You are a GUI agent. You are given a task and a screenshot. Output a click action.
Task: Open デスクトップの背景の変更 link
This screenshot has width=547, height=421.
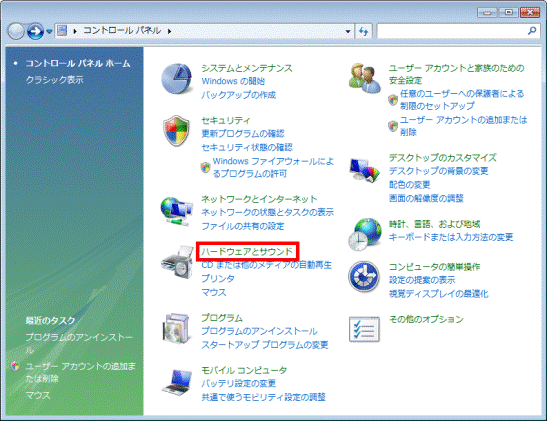click(x=439, y=171)
